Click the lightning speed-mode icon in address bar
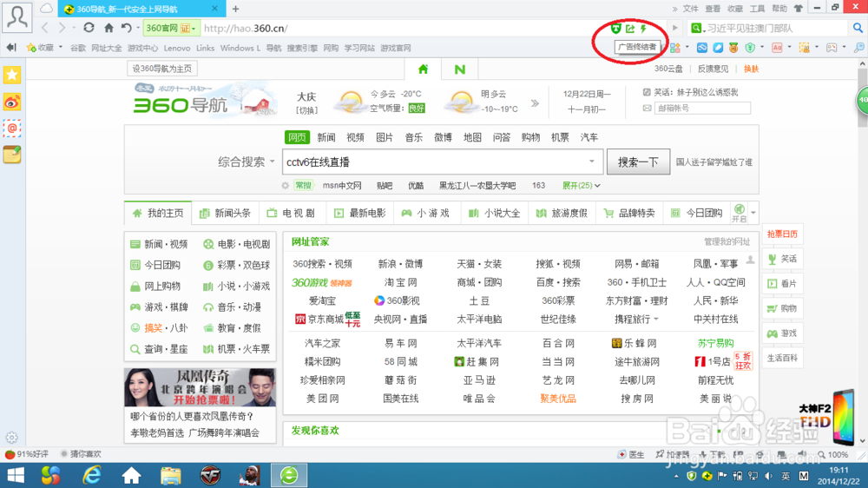 pos(643,29)
